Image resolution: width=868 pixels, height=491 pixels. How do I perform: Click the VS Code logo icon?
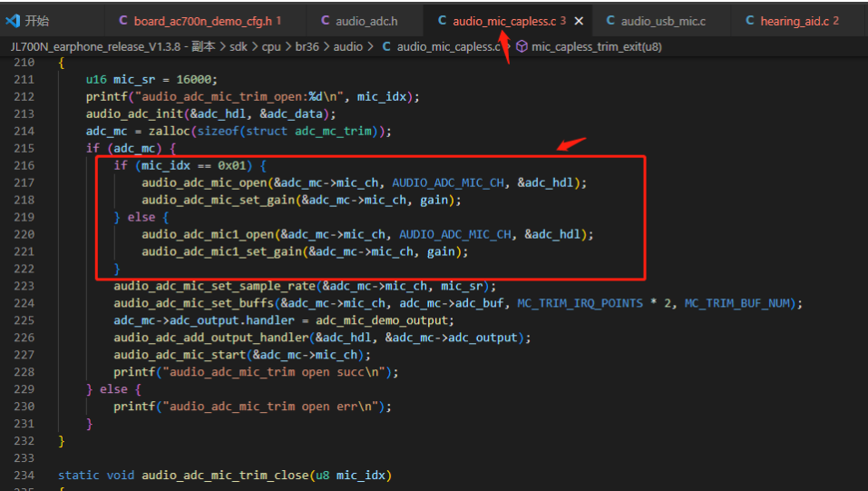pyautogui.click(x=12, y=21)
